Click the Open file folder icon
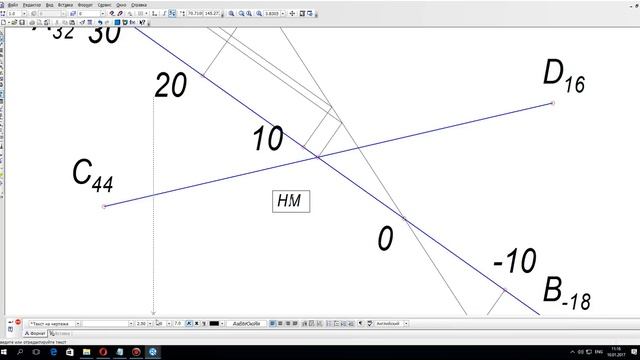Screen dimensions: 640x360 (14, 22)
